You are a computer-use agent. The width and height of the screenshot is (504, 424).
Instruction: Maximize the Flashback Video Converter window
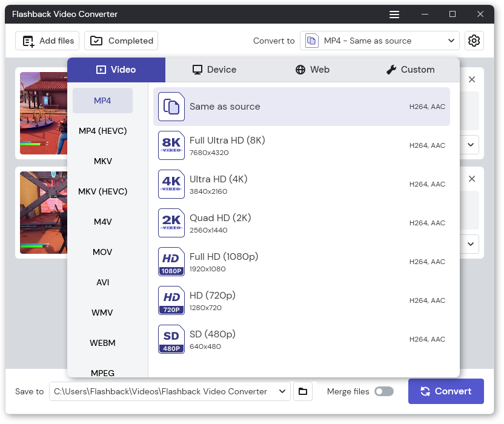(x=453, y=14)
